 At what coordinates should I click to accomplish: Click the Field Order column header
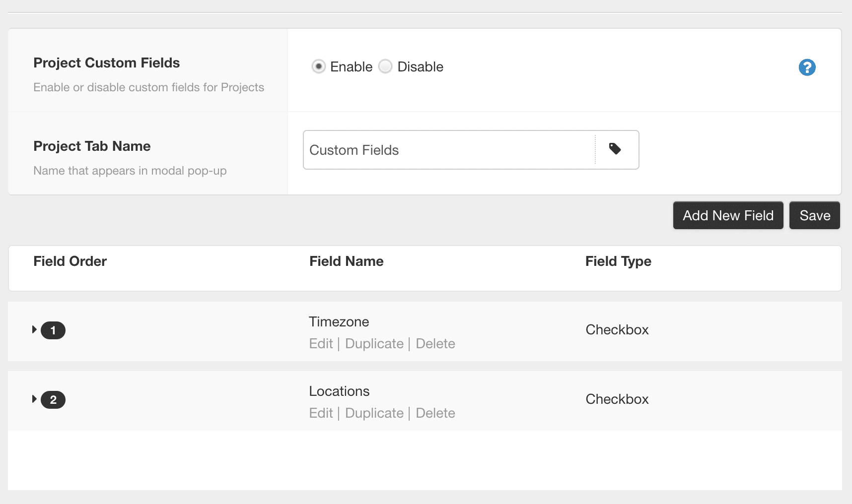click(x=70, y=261)
